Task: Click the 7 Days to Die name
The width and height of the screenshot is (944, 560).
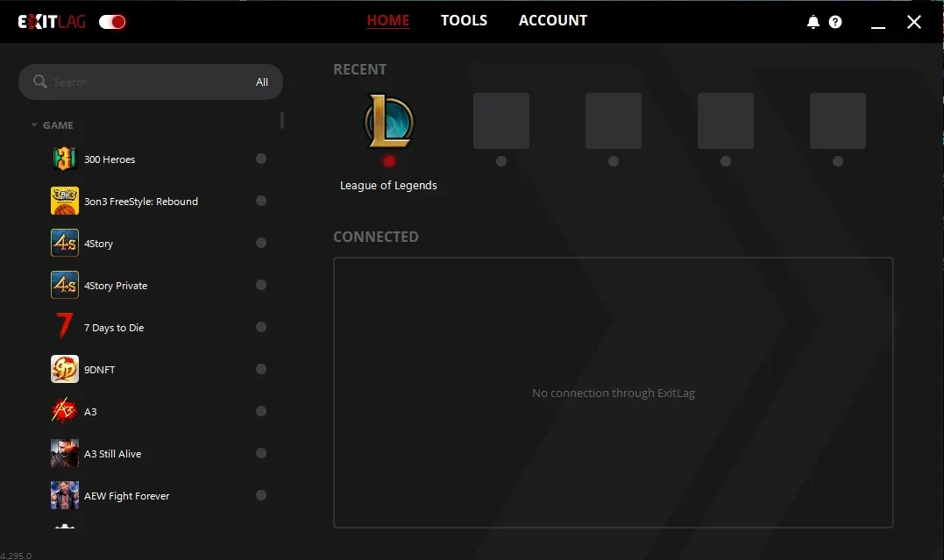Action: [x=114, y=328]
